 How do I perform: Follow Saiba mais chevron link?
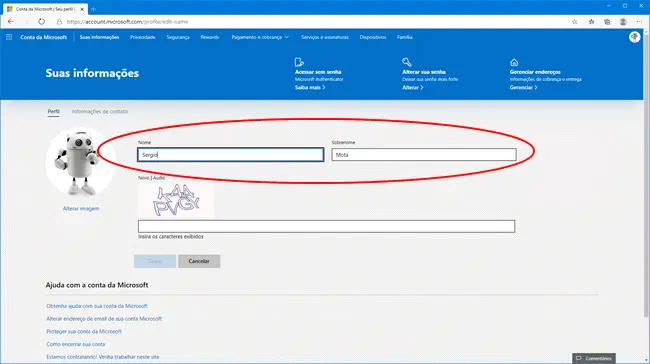pyautogui.click(x=310, y=87)
